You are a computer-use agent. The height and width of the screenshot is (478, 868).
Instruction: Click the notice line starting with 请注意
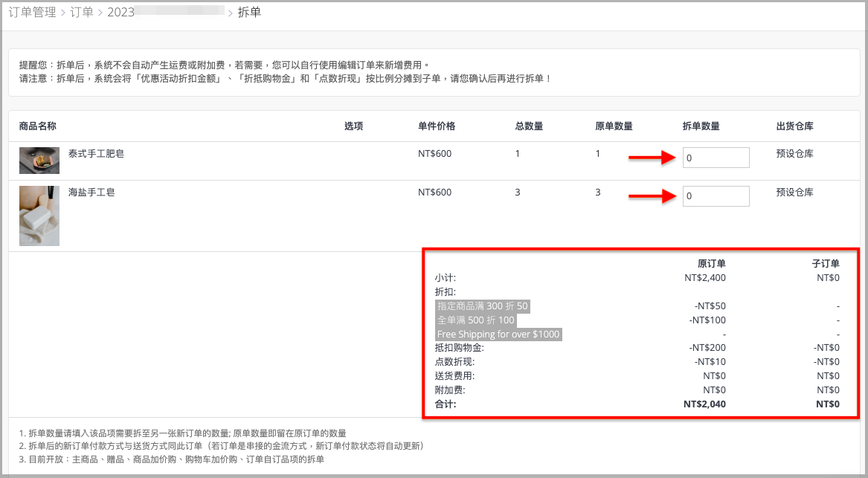point(286,79)
